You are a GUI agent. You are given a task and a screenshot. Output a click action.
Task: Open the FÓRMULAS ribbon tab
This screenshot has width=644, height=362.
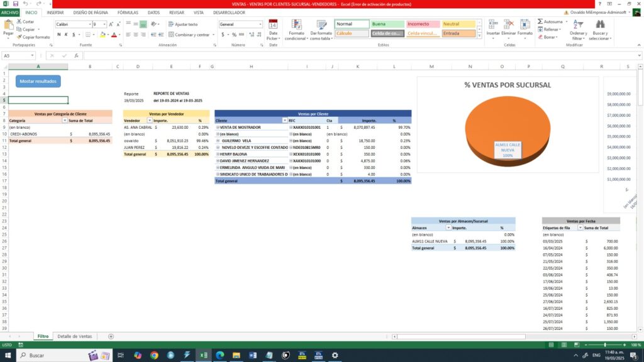tap(128, 12)
